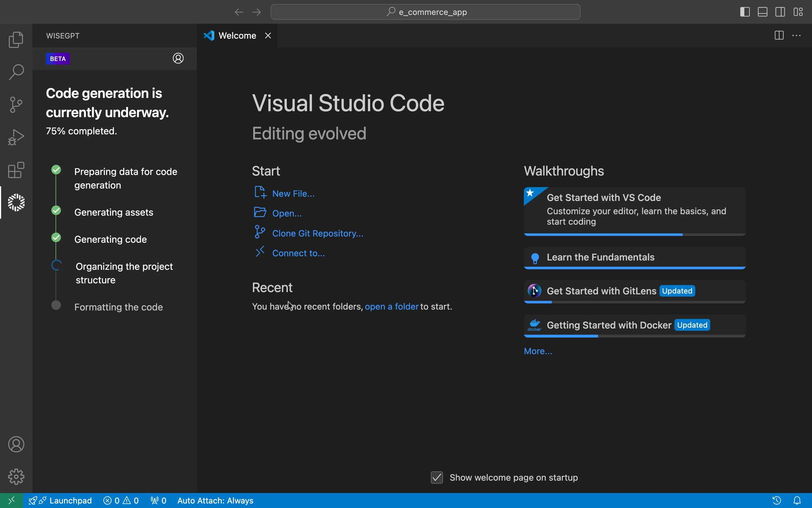
Task: Toggle bottom panel visibility
Action: click(x=763, y=12)
